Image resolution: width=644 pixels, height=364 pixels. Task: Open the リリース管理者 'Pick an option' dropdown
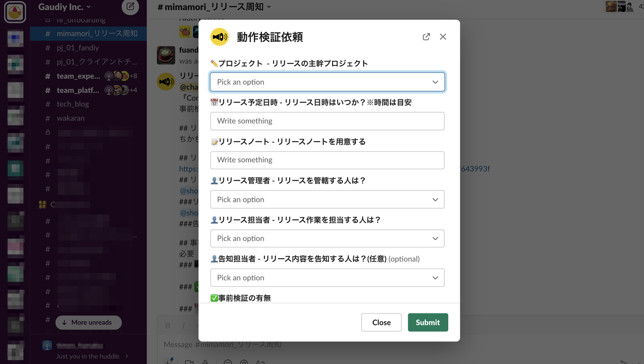(327, 199)
